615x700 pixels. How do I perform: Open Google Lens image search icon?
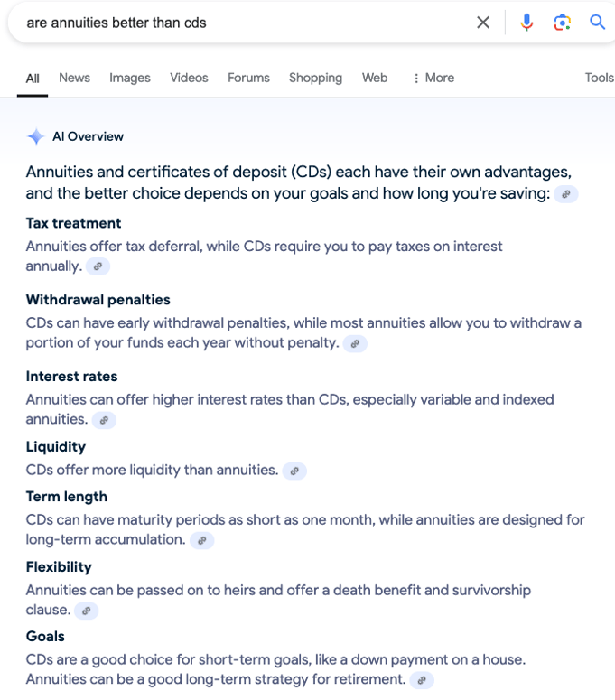563,23
